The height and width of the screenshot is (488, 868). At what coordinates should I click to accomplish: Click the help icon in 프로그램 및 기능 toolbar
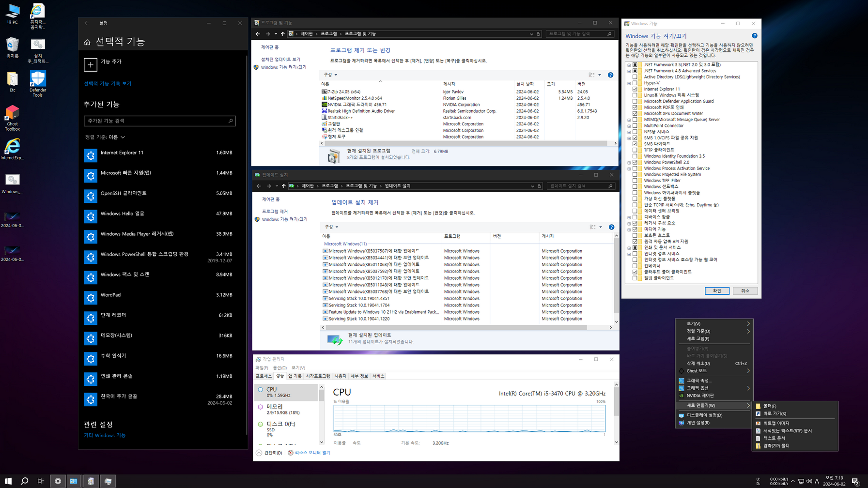coord(610,75)
